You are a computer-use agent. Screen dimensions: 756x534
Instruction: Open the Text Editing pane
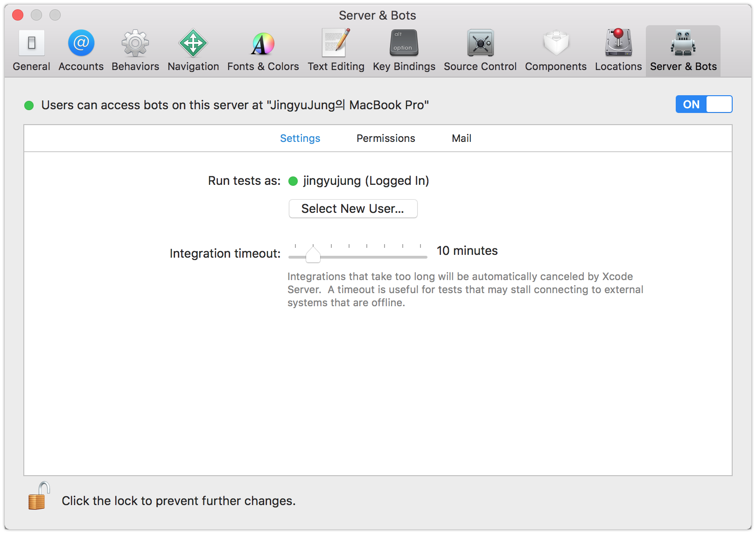point(336,50)
